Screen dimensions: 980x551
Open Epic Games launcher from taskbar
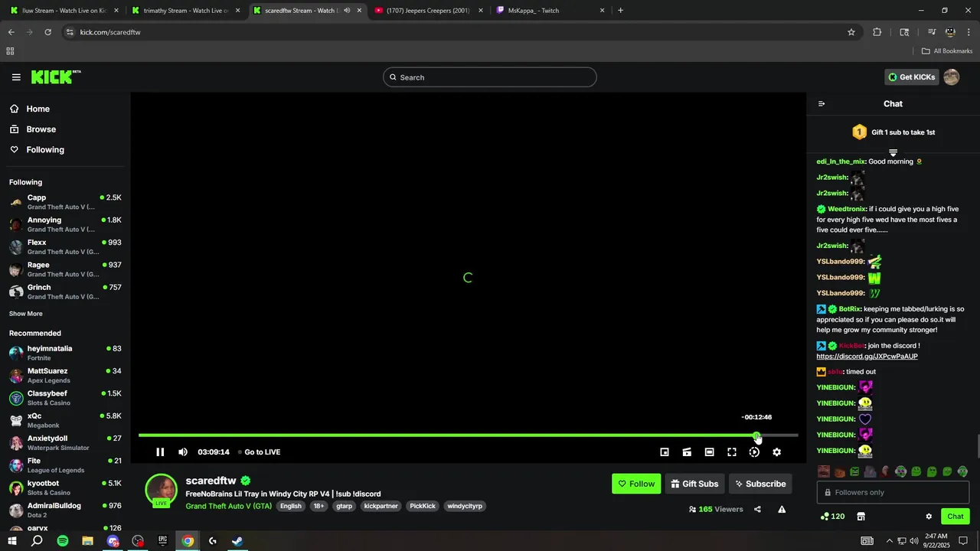coord(162,541)
